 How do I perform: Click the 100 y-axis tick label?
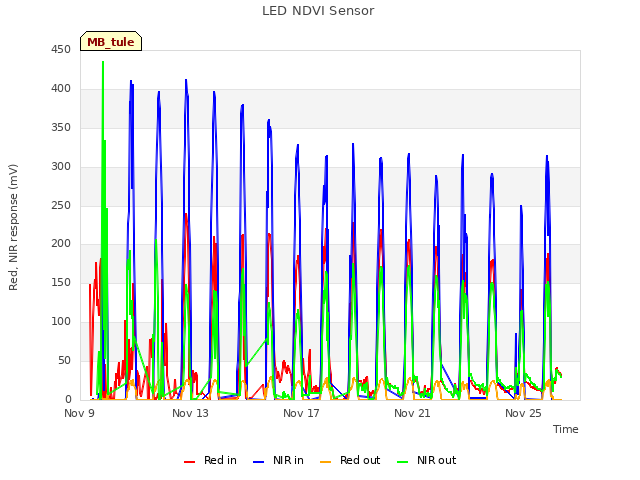pos(61,321)
